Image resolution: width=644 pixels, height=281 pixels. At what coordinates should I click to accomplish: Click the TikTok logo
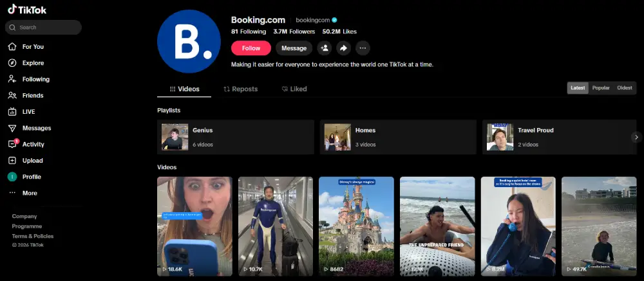coord(27,10)
